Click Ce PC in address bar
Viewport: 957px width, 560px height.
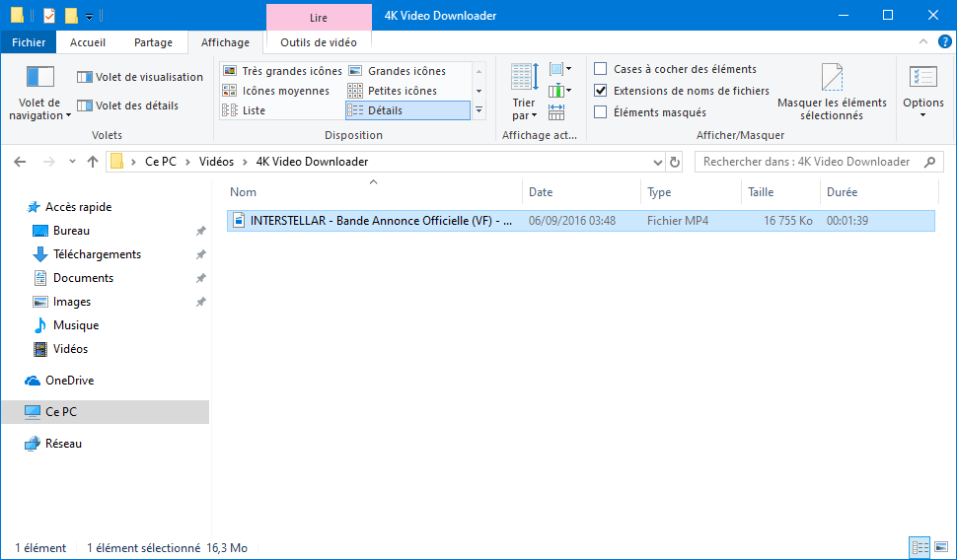point(161,162)
